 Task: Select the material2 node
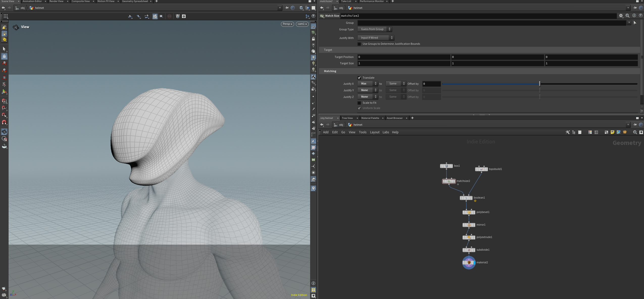(x=469, y=263)
